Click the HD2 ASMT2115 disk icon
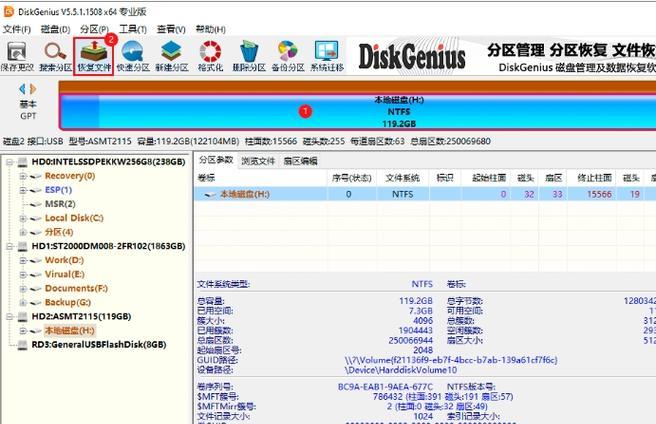Screen dimensions: 656x424 click(x=22, y=316)
